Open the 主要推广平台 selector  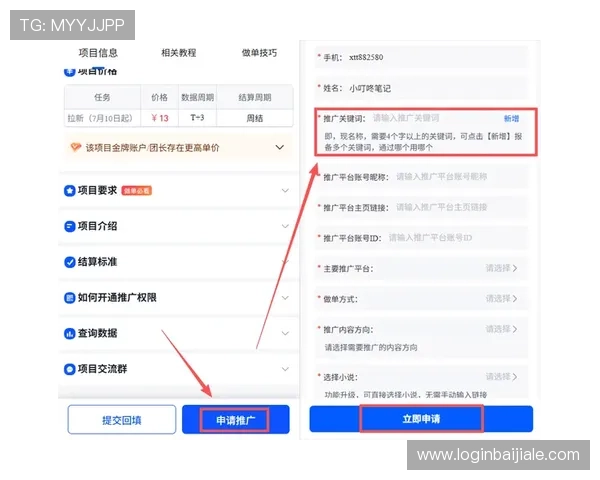pos(421,268)
